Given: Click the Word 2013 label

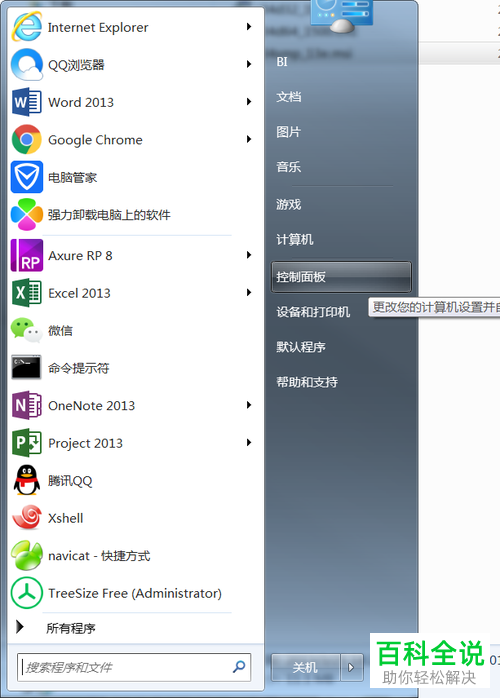Looking at the screenshot, I should [x=81, y=102].
